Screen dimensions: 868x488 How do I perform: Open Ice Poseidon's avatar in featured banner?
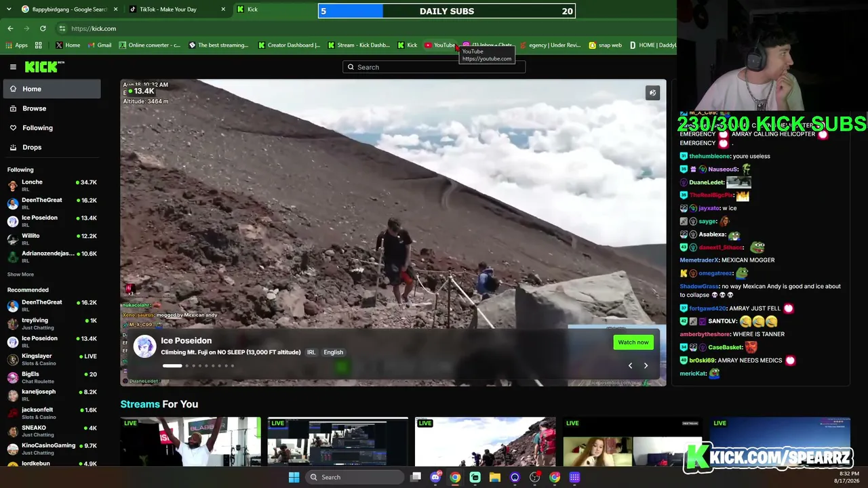click(x=144, y=346)
